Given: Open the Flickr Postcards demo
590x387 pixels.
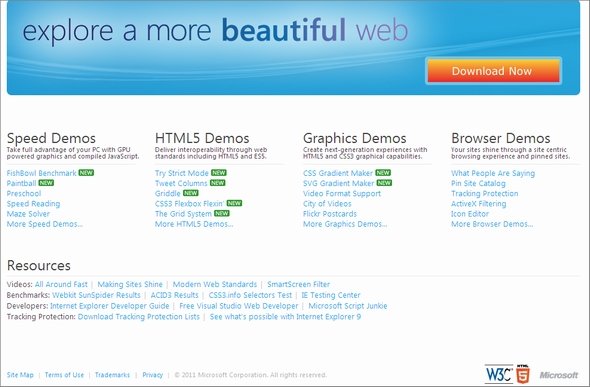Looking at the screenshot, I should (330, 214).
